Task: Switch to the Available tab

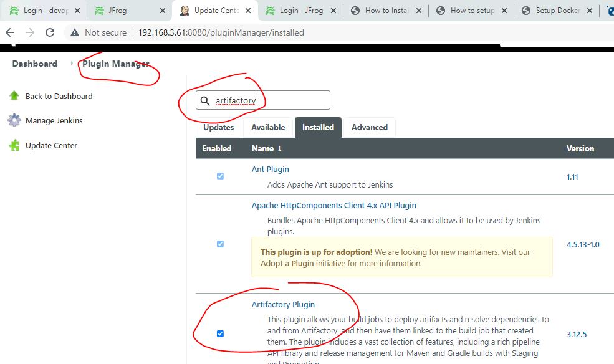Action: (x=268, y=127)
